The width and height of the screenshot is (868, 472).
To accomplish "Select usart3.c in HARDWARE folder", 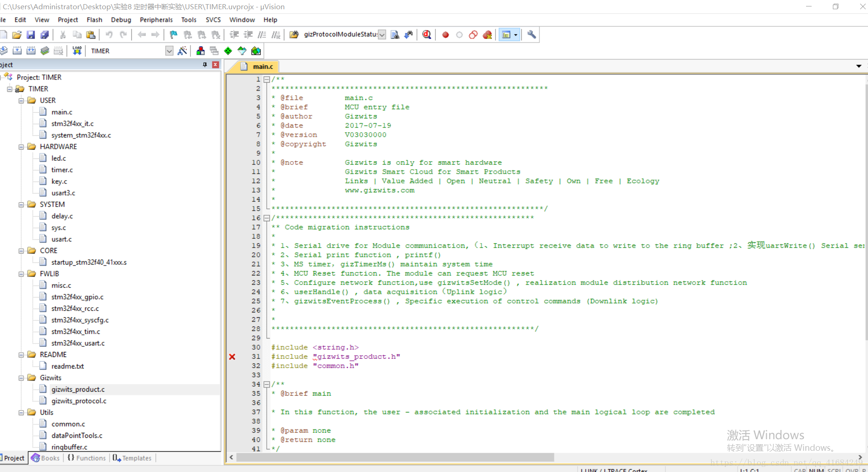I will 63,193.
